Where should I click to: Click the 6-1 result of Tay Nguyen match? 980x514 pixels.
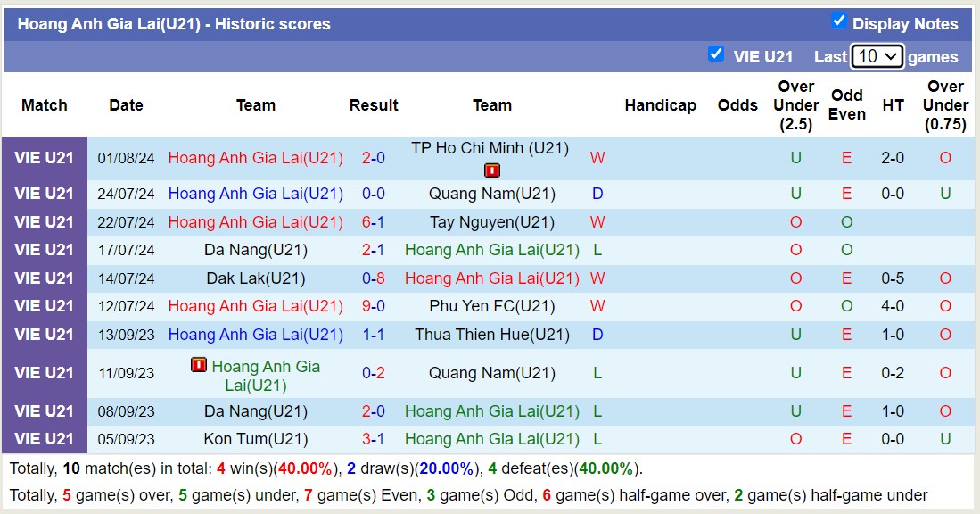(374, 222)
